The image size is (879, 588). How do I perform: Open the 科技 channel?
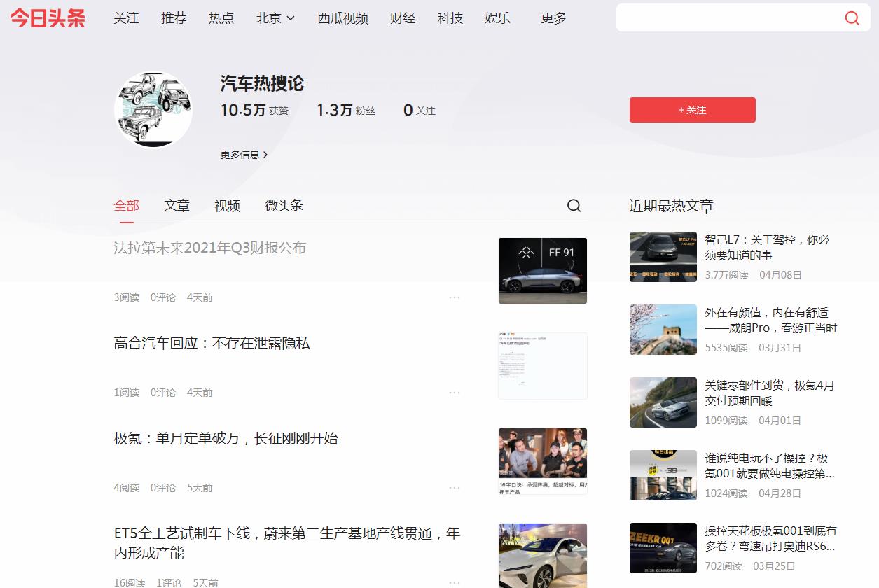pos(450,18)
